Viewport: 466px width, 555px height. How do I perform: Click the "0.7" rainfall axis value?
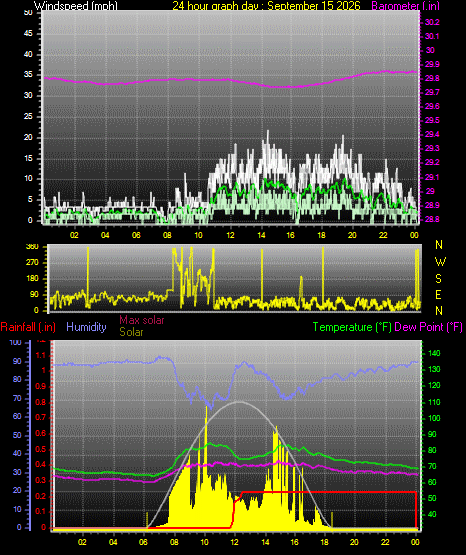tap(41, 417)
